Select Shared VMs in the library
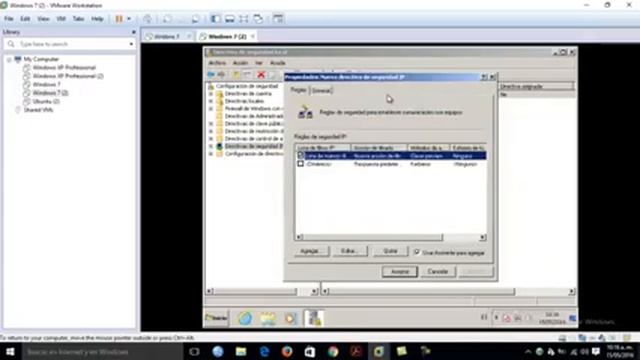The image size is (640, 360). 38,110
